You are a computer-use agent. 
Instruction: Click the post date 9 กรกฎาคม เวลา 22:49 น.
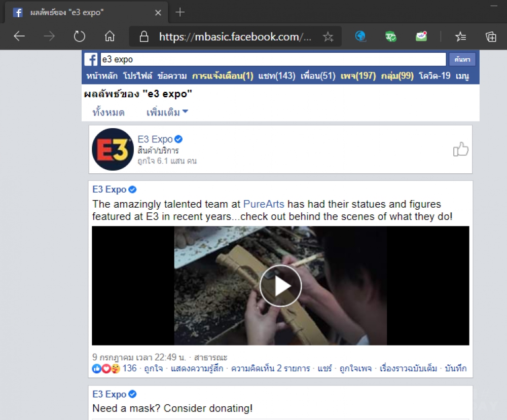pos(139,357)
